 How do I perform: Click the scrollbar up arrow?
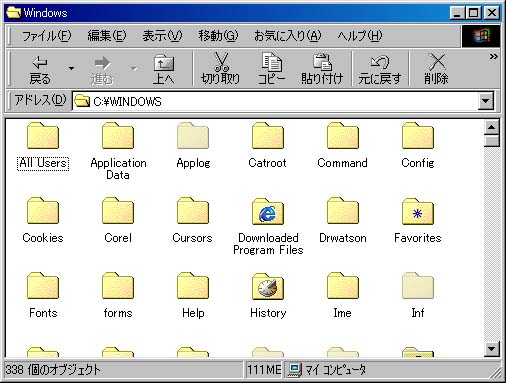492,127
